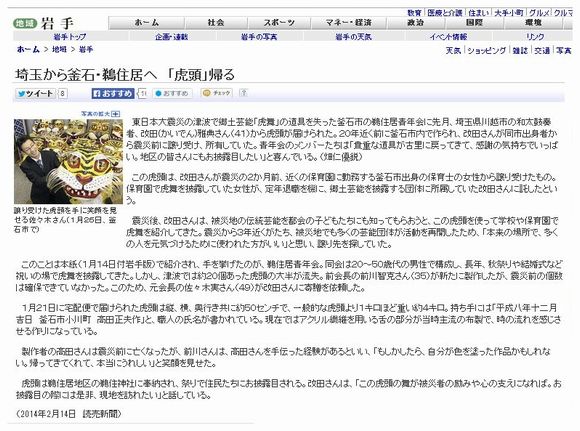Open the 政治 navigation tab

[x=416, y=23]
